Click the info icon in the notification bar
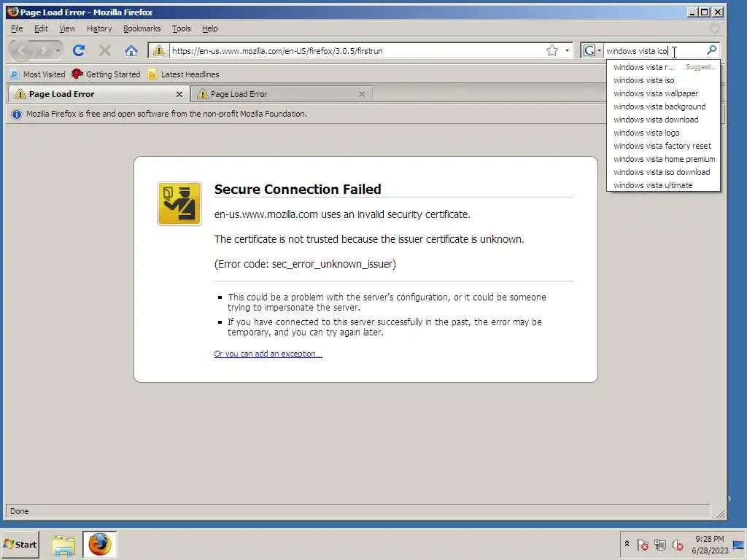Viewport: 747px width, 560px height. coord(17,114)
